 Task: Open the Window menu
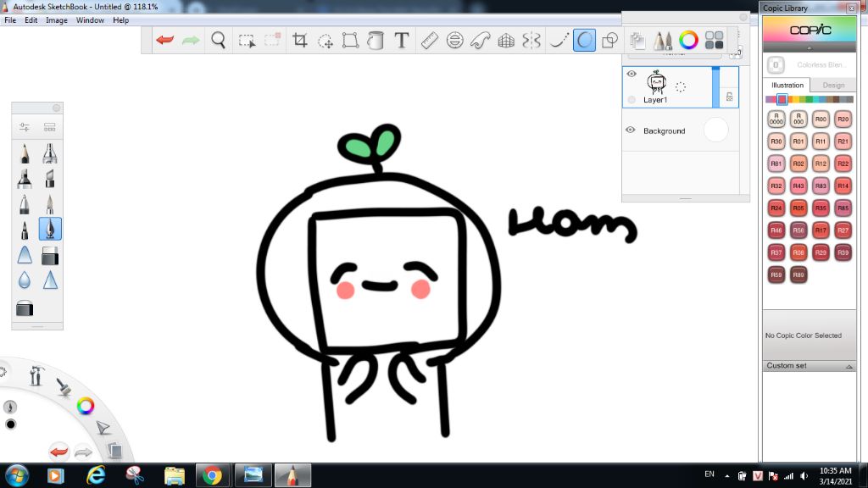click(90, 20)
